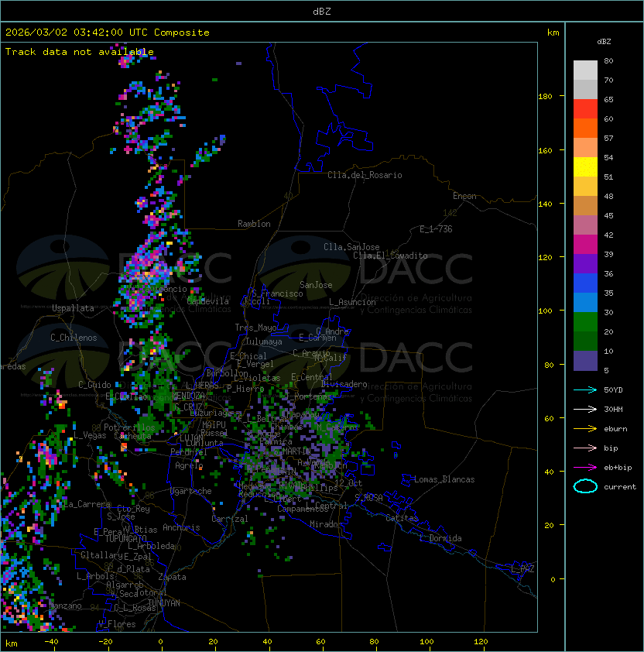
Task: Click the timestamp 2026/03/02 03:42:00 UTC Composite
Action: (108, 33)
